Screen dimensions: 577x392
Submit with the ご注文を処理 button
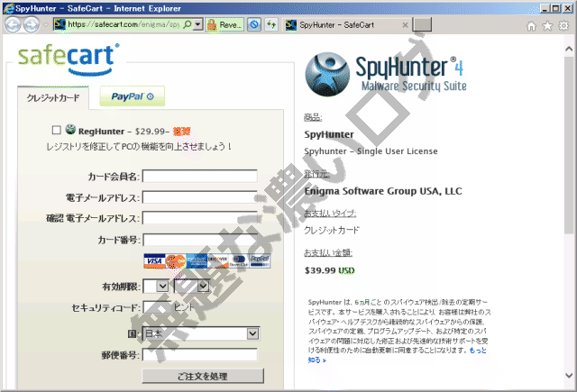coord(203,376)
